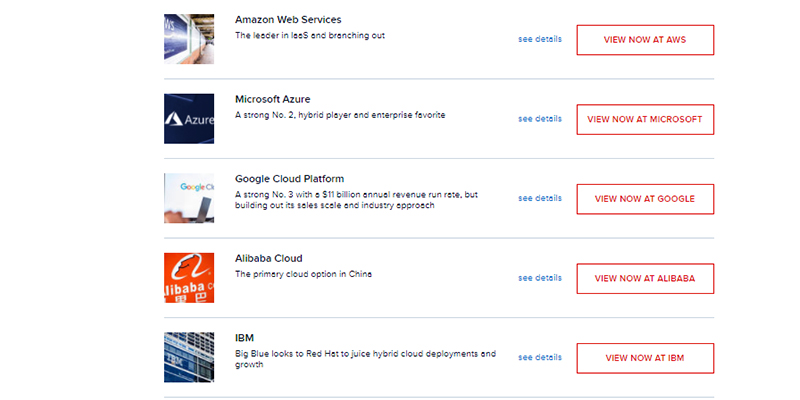Hit the View Now at Google button
The width and height of the screenshot is (800, 400).
[x=645, y=198]
